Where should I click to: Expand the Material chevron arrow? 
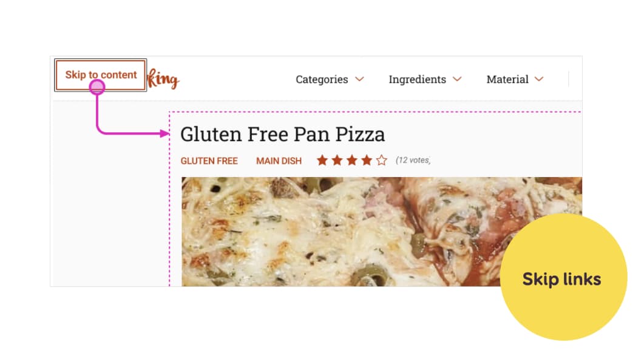[539, 79]
